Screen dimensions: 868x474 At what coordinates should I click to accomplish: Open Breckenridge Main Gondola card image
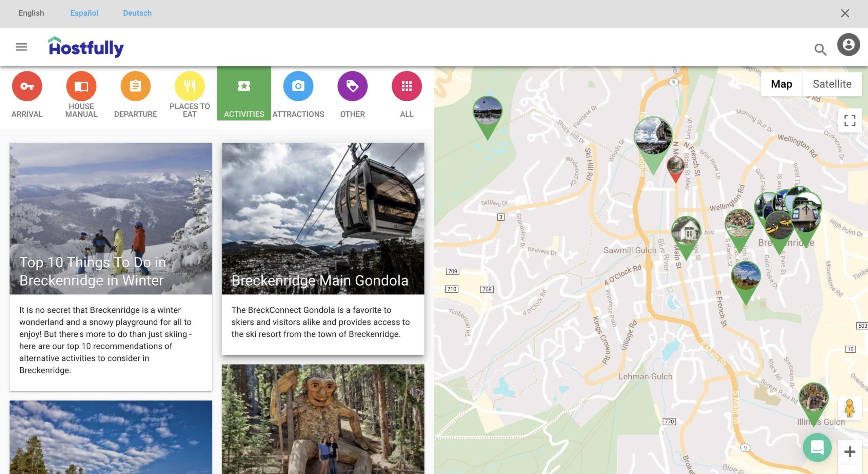(x=323, y=218)
